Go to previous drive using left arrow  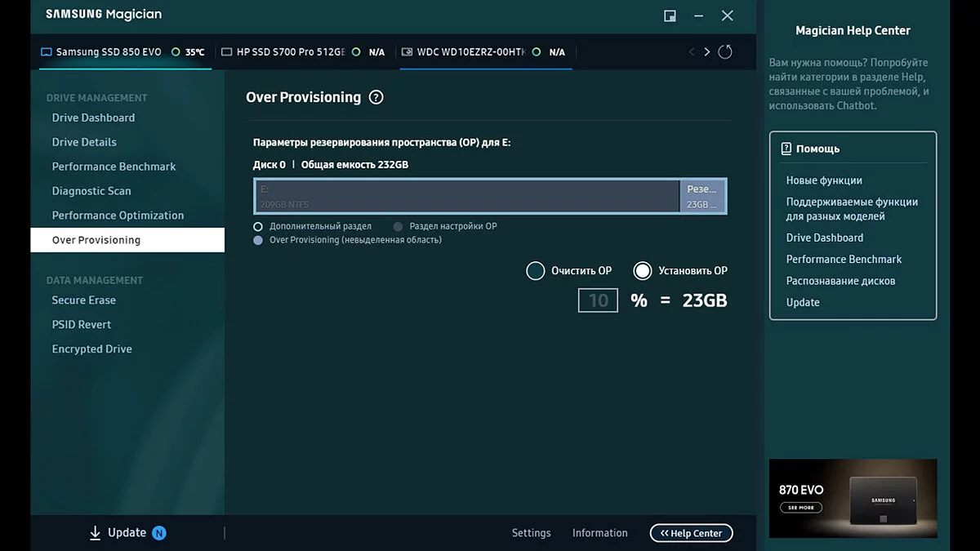692,52
